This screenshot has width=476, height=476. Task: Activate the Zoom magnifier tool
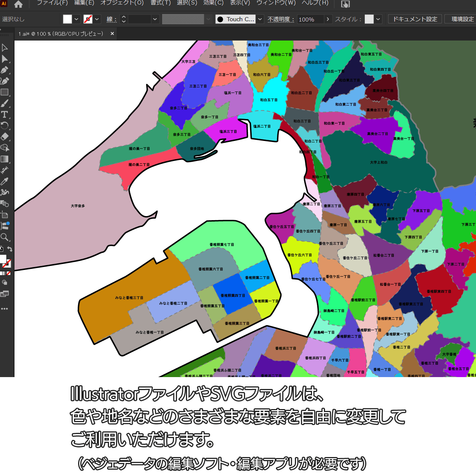(x=4, y=237)
